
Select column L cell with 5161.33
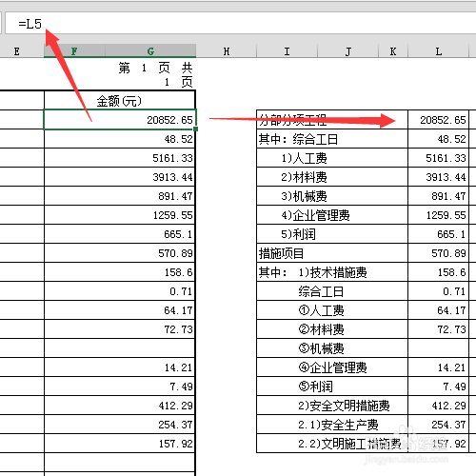pos(438,158)
